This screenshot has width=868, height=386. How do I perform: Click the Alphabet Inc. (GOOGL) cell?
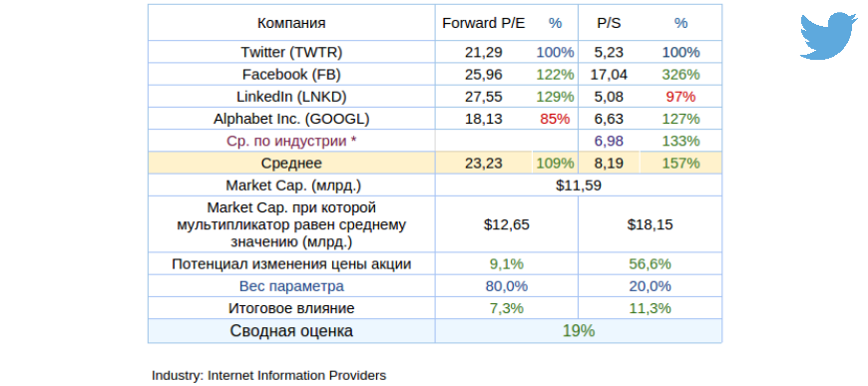coord(291,119)
